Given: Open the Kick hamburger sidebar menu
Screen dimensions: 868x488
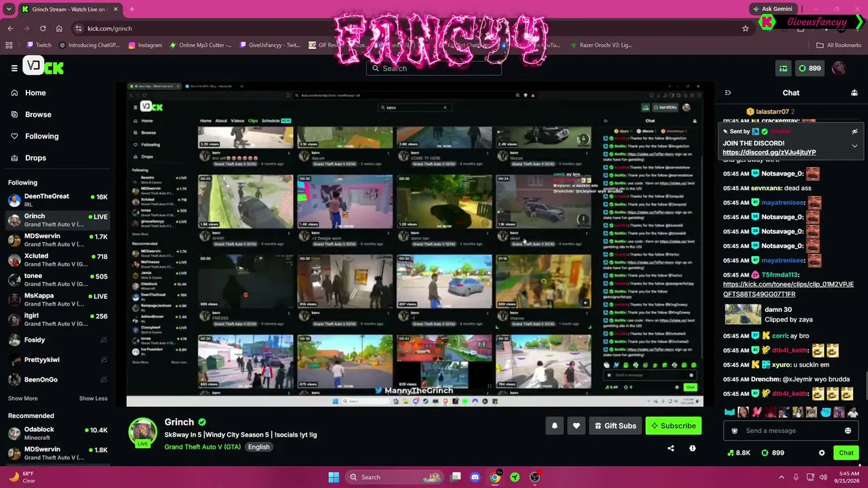Looking at the screenshot, I should tap(14, 68).
